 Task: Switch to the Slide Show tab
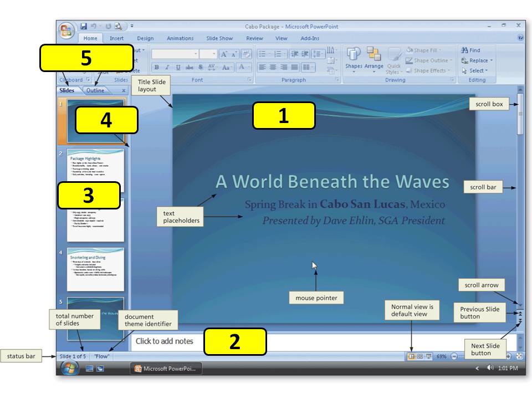[219, 38]
